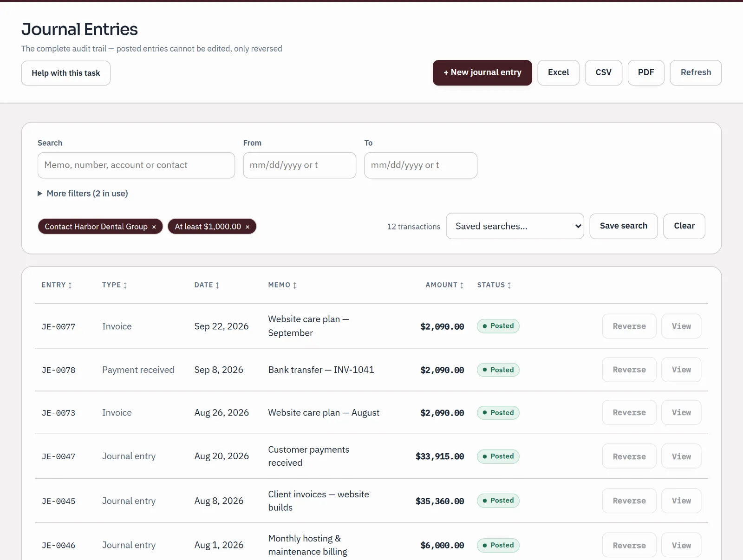View entry JE-0073
The image size is (743, 560).
tap(681, 412)
